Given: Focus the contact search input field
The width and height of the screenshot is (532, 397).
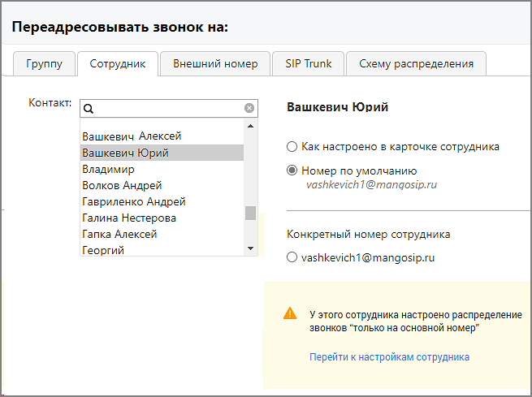Looking at the screenshot, I should [169, 109].
